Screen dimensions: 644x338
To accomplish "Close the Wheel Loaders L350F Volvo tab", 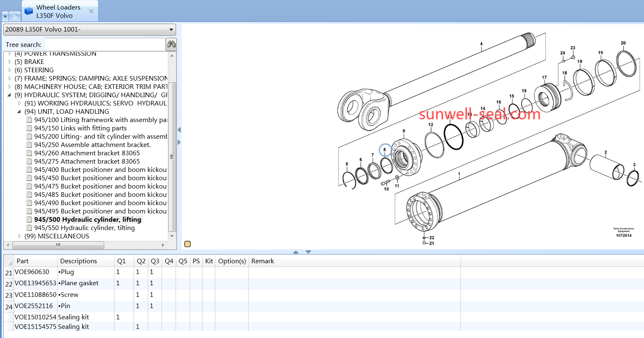I will tap(91, 11).
